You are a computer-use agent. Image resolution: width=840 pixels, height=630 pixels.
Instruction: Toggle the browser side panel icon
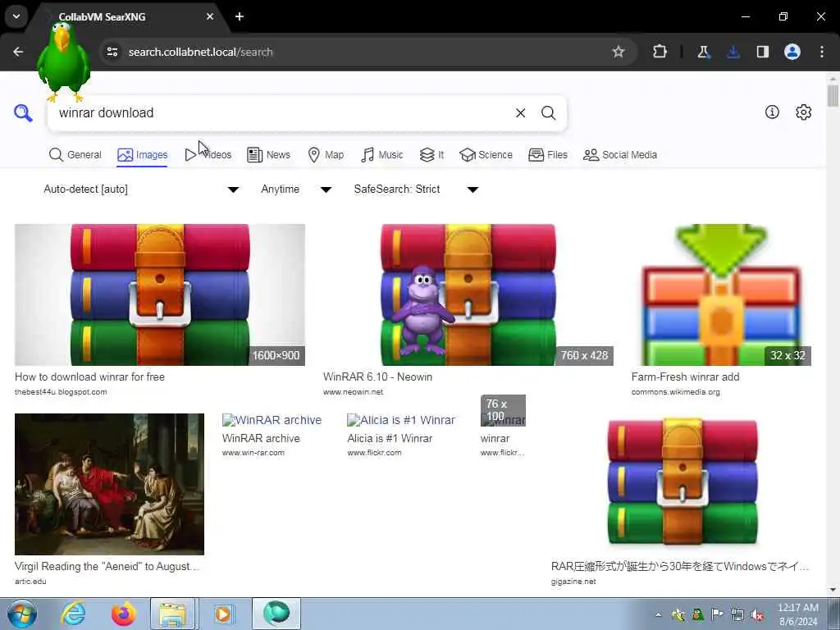[x=762, y=52]
